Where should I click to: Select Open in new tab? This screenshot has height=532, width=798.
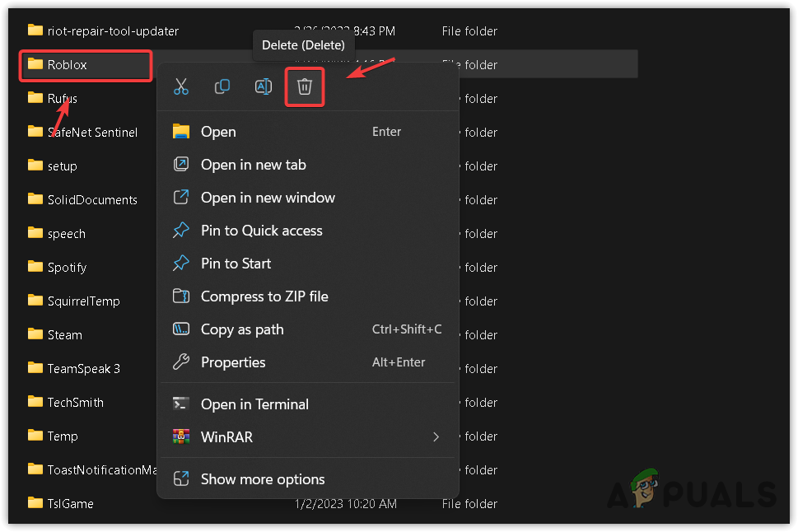point(253,165)
